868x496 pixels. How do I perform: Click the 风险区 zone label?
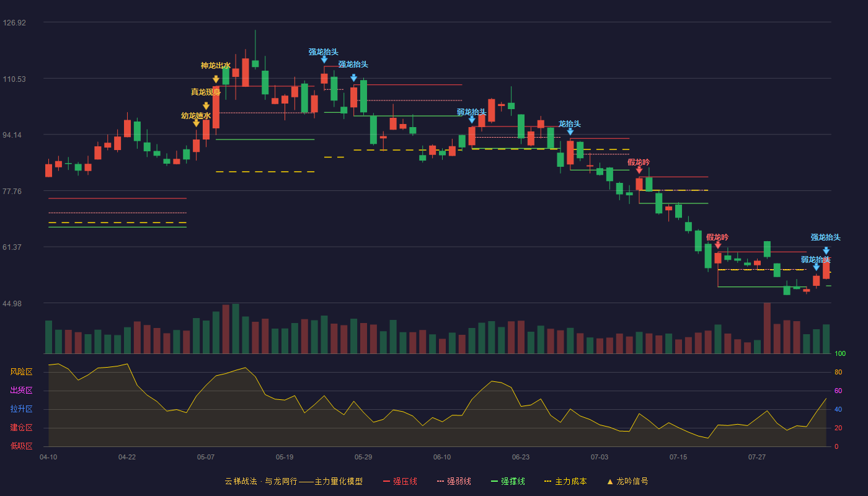point(21,372)
